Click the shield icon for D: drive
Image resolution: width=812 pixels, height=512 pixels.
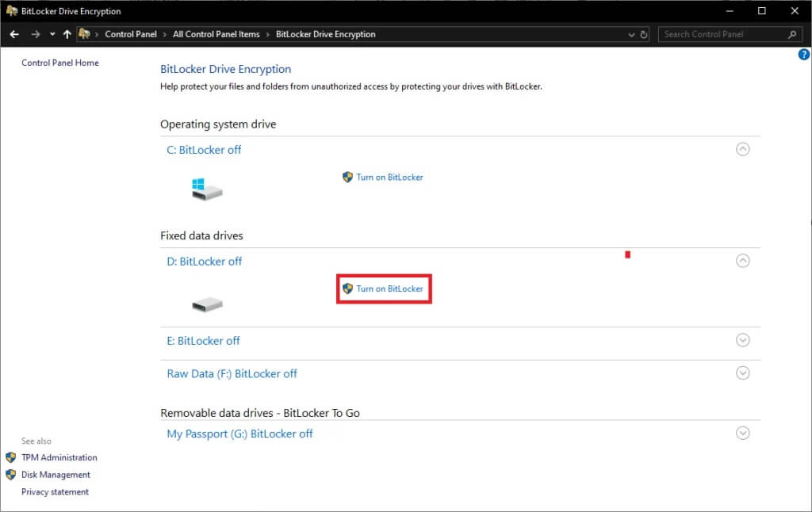pos(347,288)
